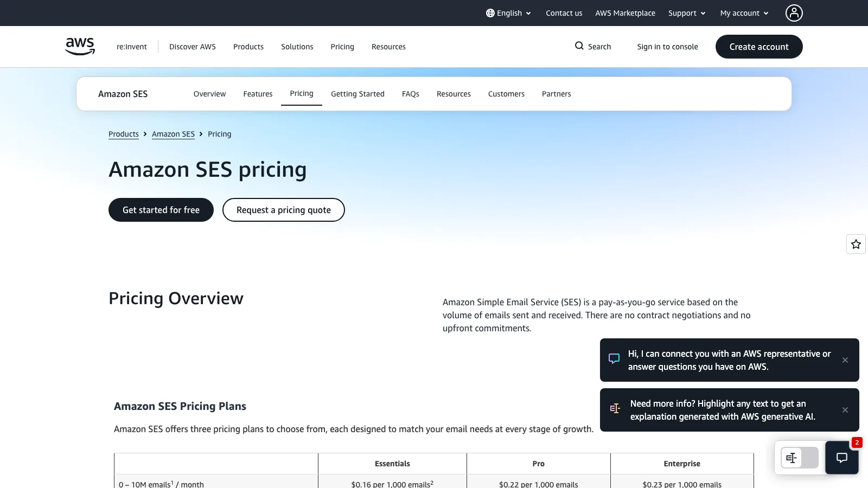
Task: Click the Essentials column header
Action: (x=392, y=464)
